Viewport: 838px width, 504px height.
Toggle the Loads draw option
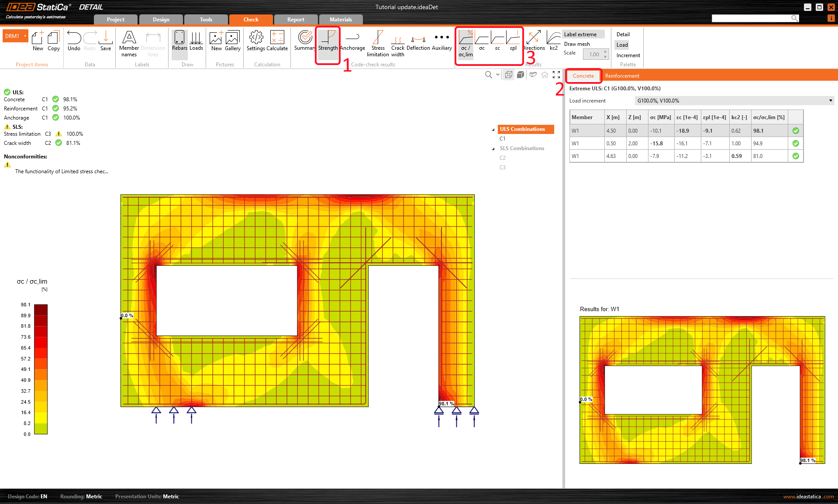tap(196, 41)
